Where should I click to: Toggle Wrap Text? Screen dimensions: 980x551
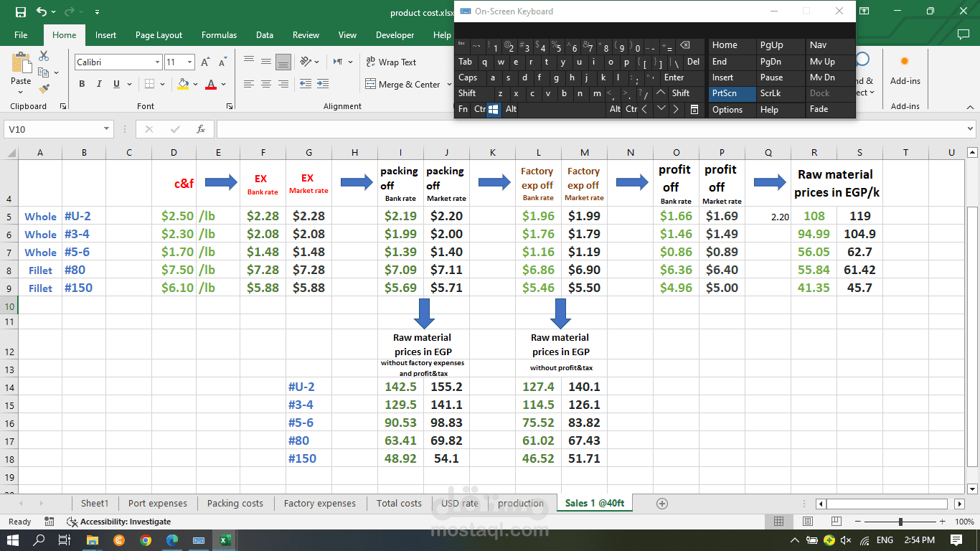(391, 62)
